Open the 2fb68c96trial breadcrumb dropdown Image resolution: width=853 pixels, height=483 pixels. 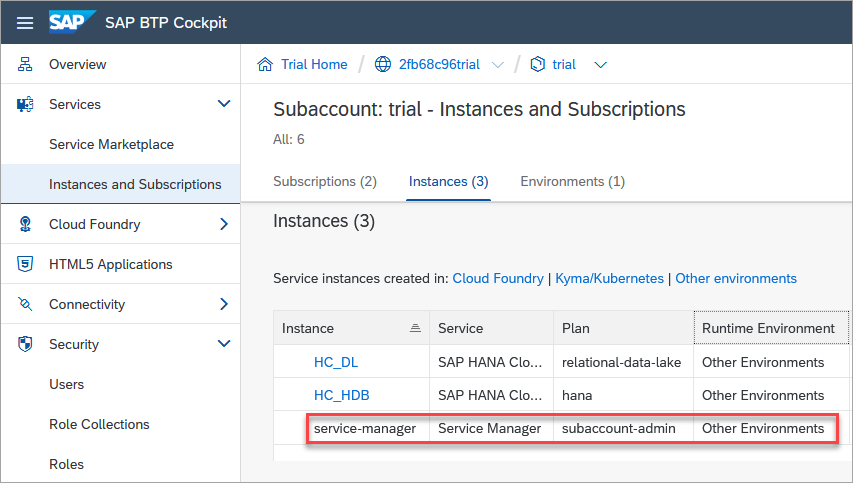pyautogui.click(x=497, y=65)
